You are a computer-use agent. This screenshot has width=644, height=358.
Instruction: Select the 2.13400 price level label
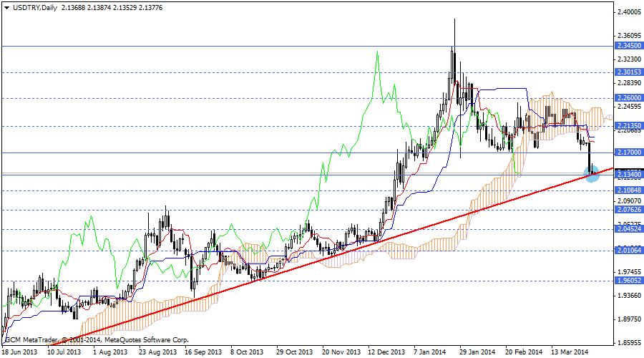(x=629, y=175)
